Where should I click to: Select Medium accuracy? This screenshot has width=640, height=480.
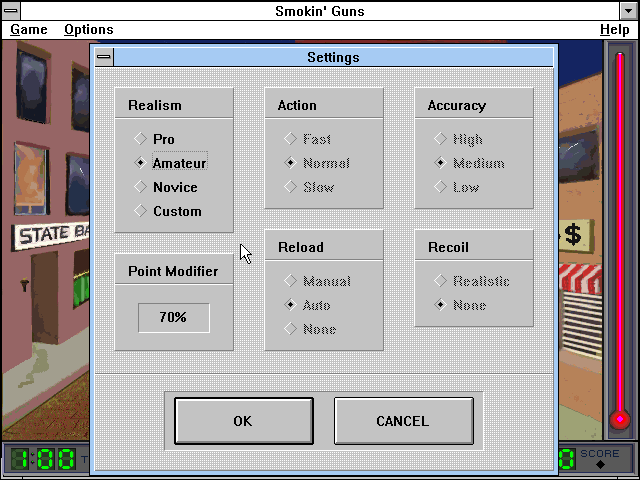point(469,163)
